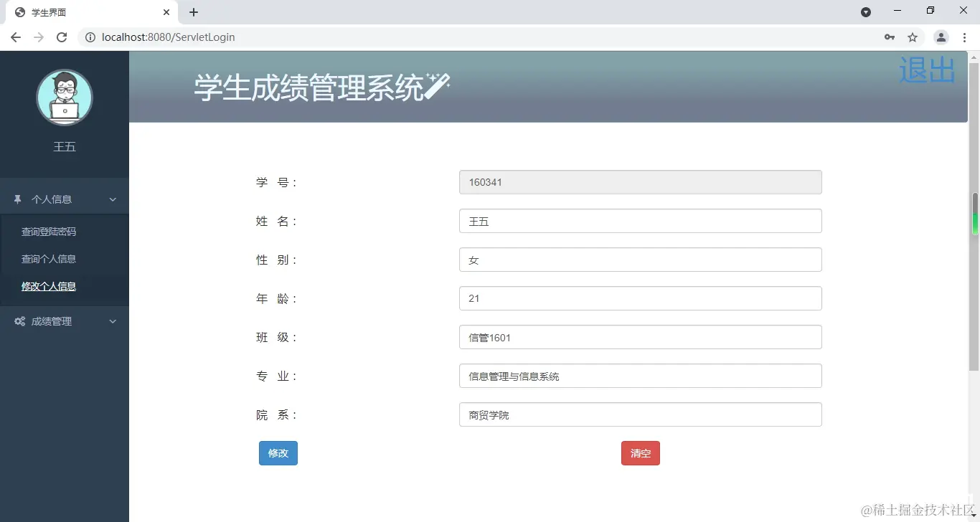Screen dimensions: 980x522
Task: Click the 年龄 input field
Action: [641, 298]
